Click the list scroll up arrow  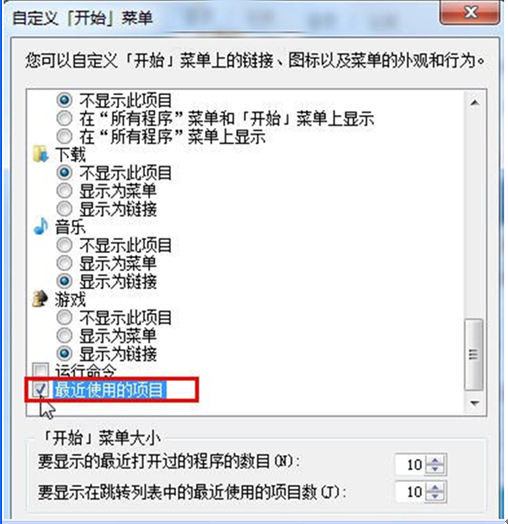pos(474,103)
